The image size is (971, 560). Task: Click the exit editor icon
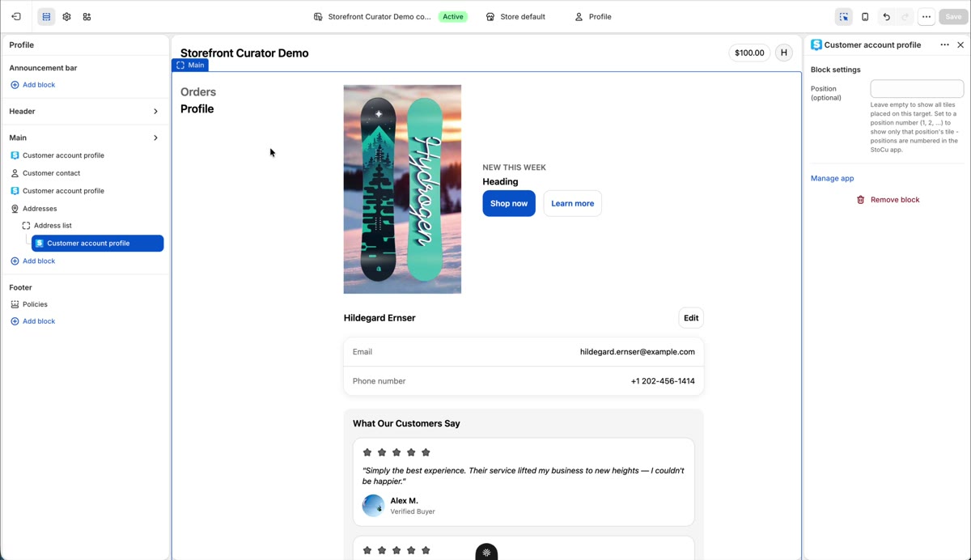[16, 17]
